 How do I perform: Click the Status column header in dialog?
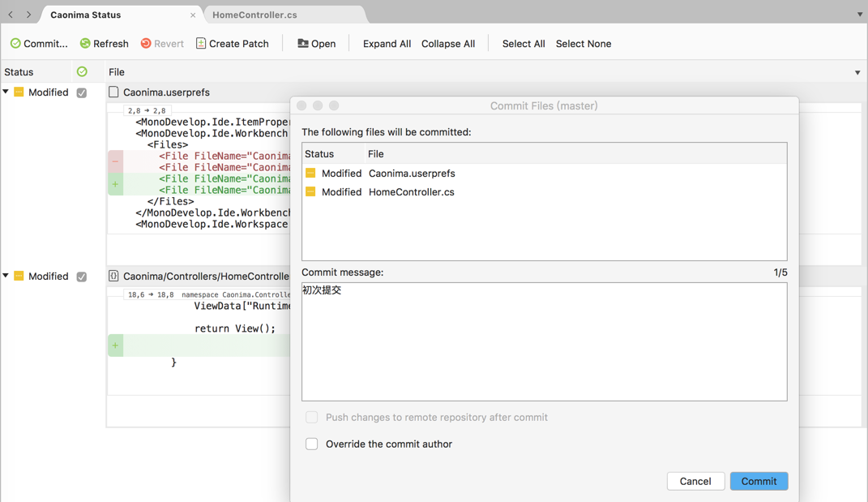coord(319,154)
